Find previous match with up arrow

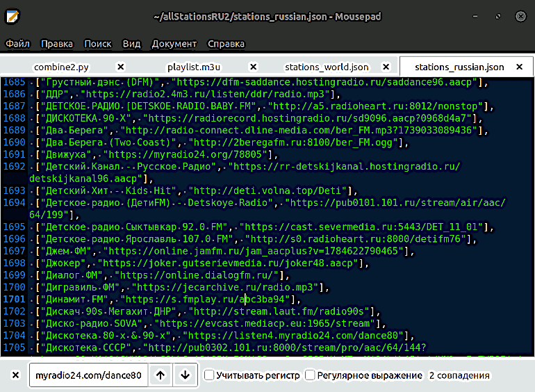click(160, 375)
